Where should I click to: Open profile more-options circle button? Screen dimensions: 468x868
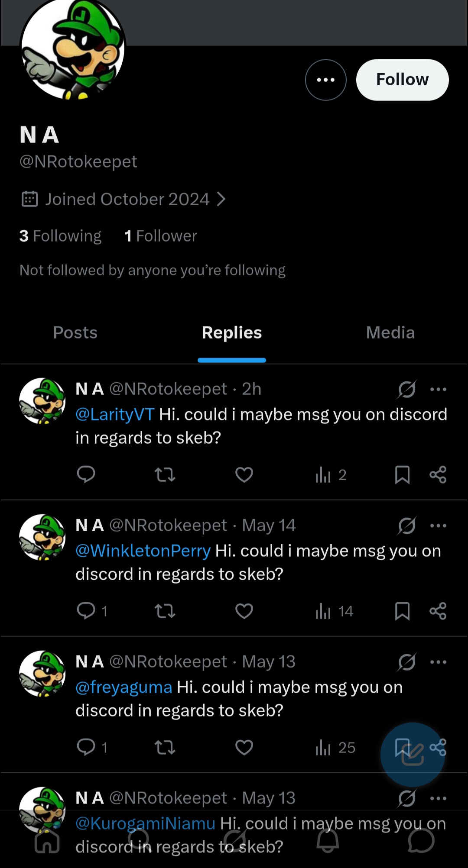click(x=326, y=80)
